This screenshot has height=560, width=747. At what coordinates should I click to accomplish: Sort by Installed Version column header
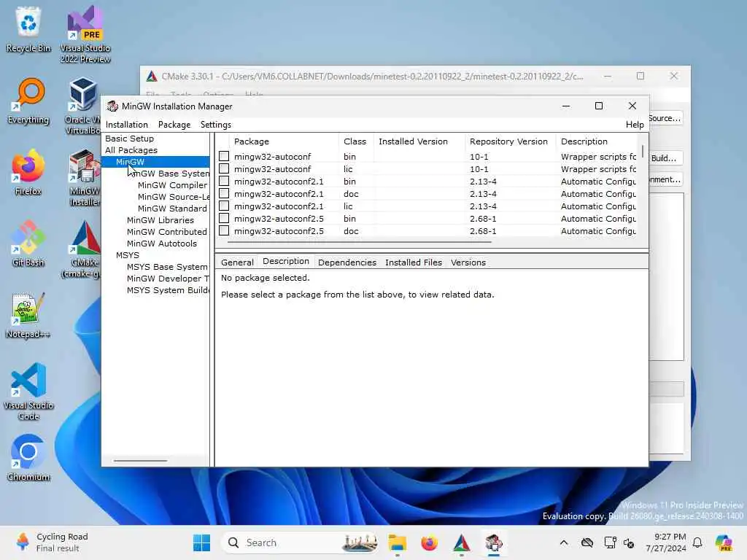419,141
